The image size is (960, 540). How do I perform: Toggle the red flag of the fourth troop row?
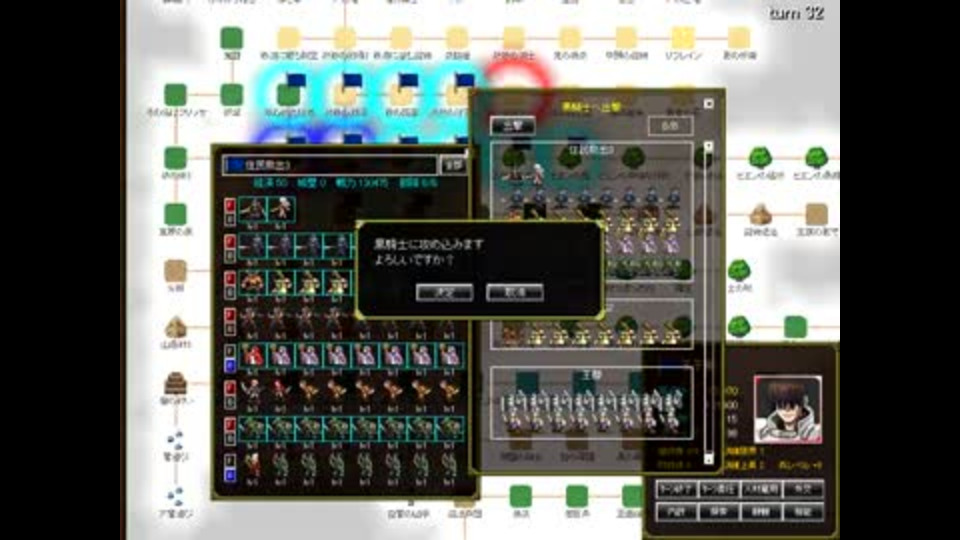click(230, 314)
